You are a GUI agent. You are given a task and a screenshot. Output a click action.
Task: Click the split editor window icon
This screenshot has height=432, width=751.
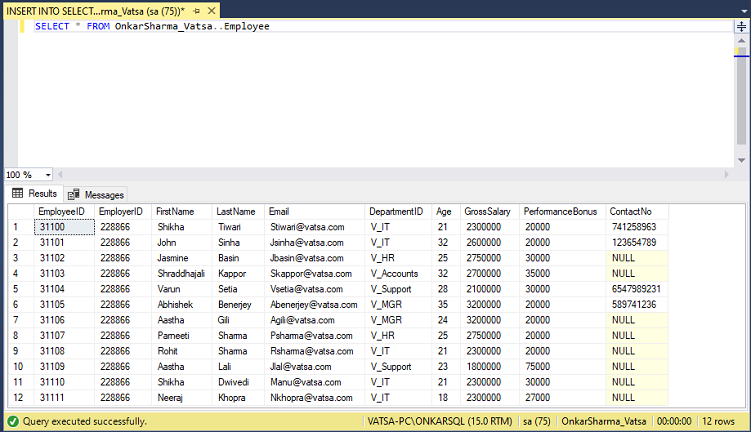coord(741,26)
